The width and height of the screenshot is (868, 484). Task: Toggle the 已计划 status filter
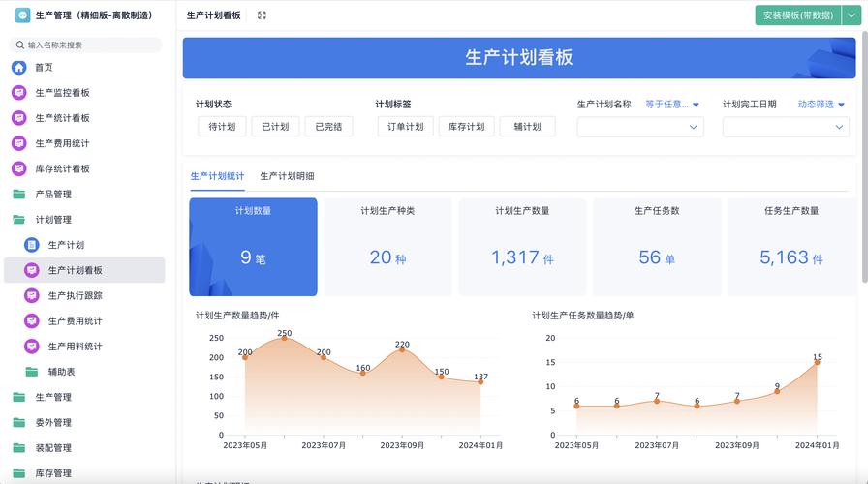coord(275,127)
